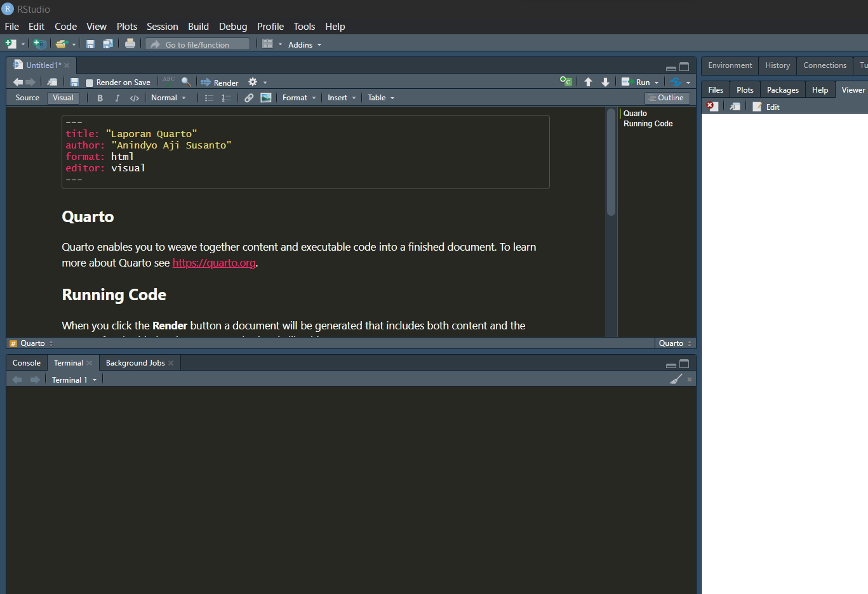Open the Normal paragraph style dropdown
Image resolution: width=868 pixels, height=594 pixels.
(x=168, y=98)
